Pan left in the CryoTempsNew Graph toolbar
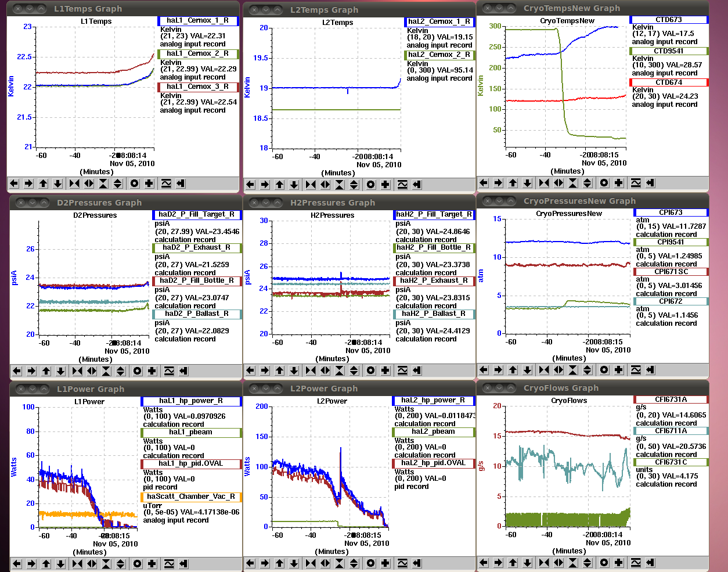Screen dimensions: 728x572 [x=484, y=183]
